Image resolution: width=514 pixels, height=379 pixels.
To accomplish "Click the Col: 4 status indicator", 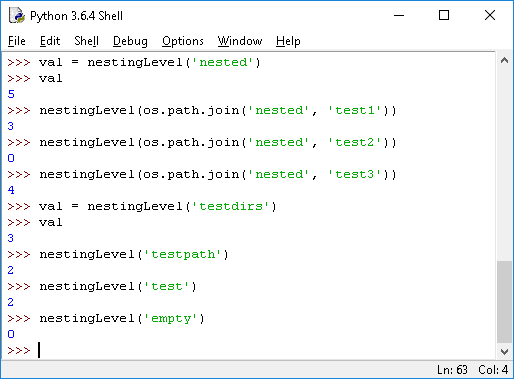I will pyautogui.click(x=493, y=370).
